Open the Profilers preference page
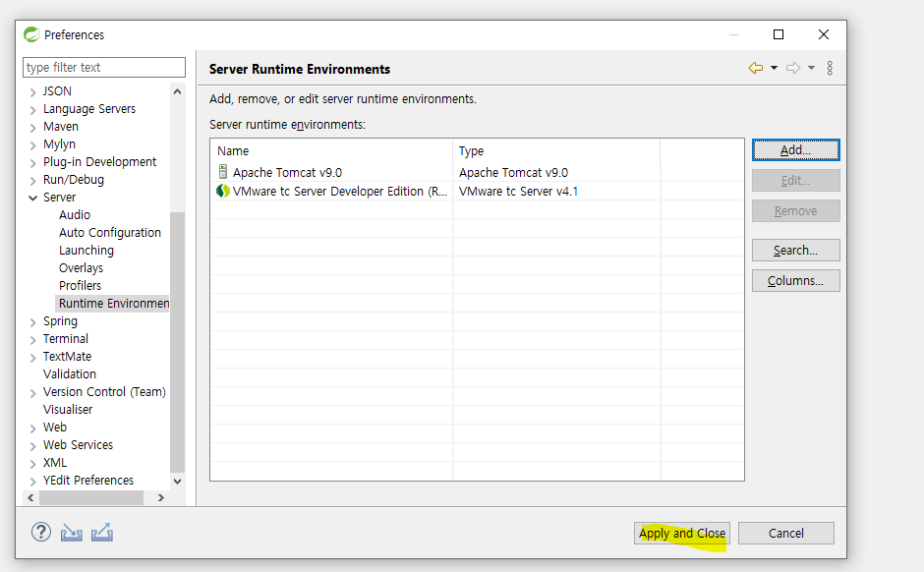Viewport: 924px width, 572px height. 80,286
